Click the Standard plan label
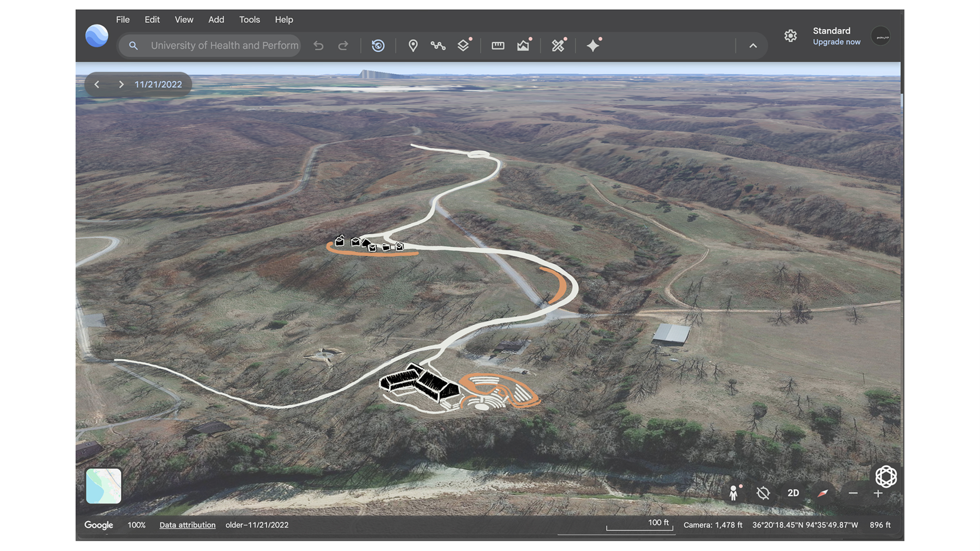The height and width of the screenshot is (551, 980). (x=831, y=31)
